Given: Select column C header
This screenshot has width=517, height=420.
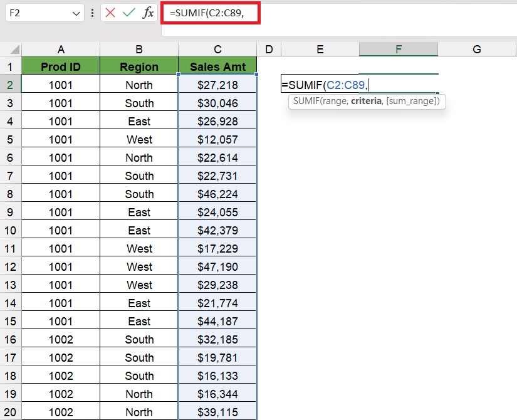Looking at the screenshot, I should pyautogui.click(x=217, y=49).
